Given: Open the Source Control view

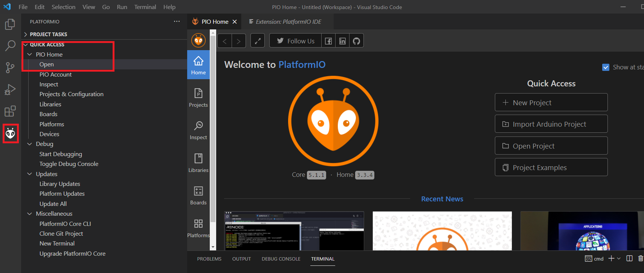Looking at the screenshot, I should [10, 68].
